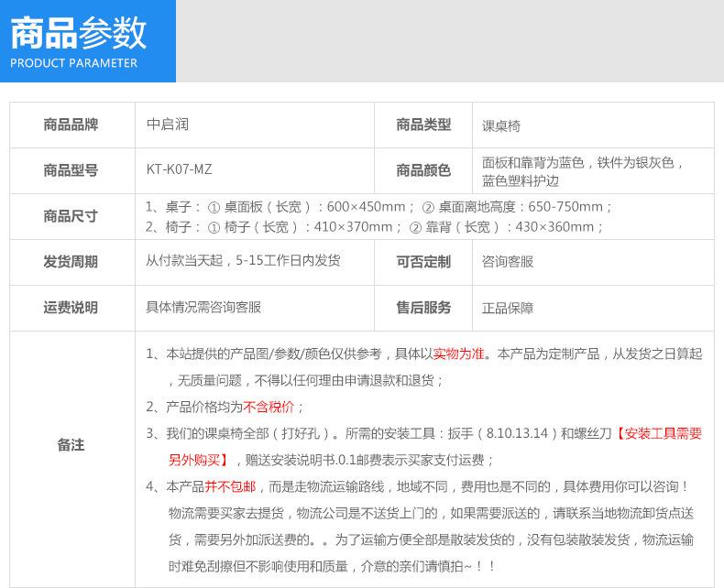Select the model number KT-K07-MZ
The height and width of the screenshot is (588, 724).
(x=179, y=170)
